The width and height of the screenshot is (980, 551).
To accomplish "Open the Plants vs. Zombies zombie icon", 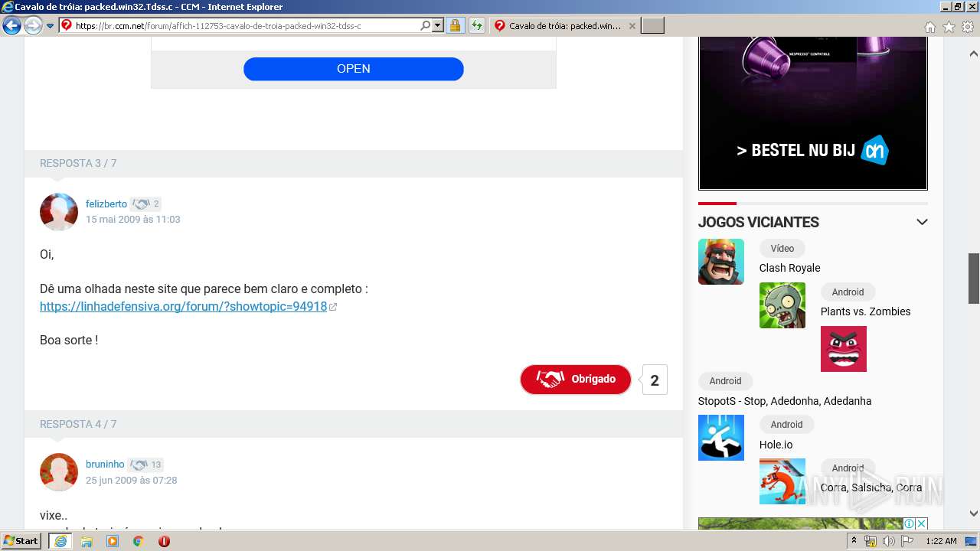I will 782,305.
